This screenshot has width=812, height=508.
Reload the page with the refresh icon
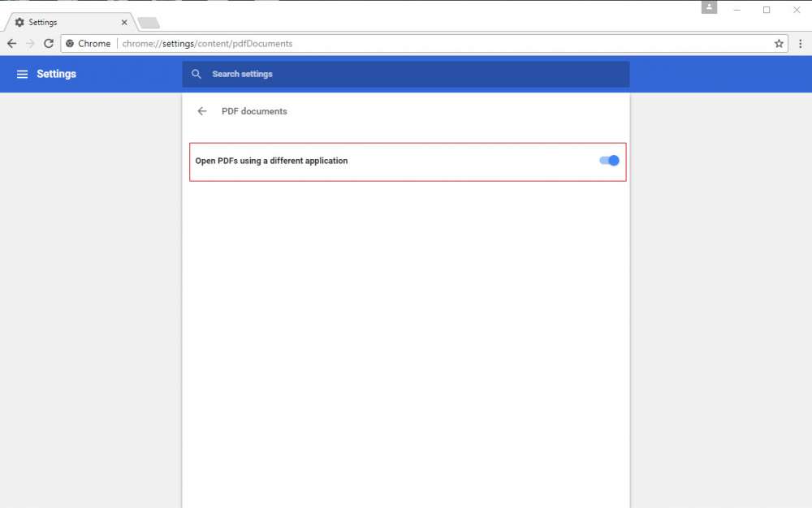(x=49, y=44)
